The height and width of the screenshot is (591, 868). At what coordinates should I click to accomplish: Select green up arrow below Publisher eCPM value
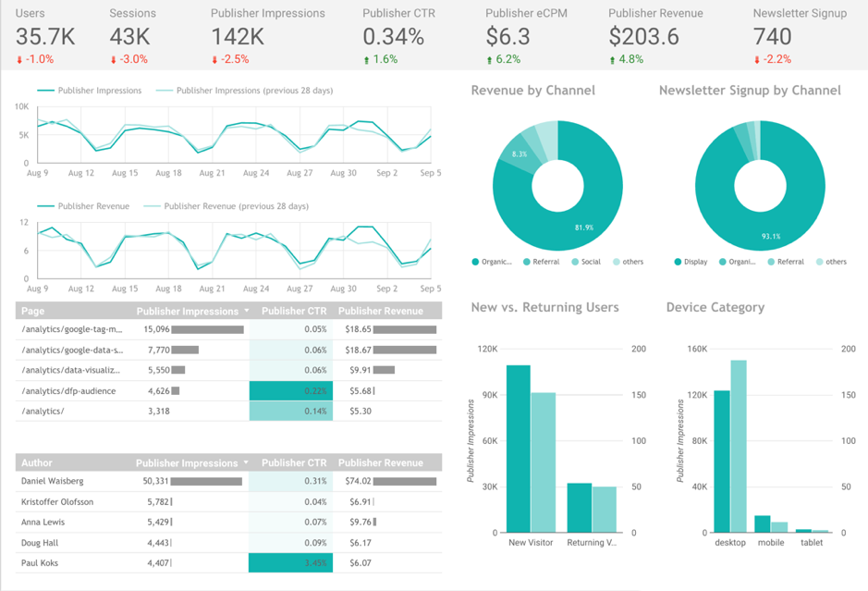pyautogui.click(x=490, y=60)
